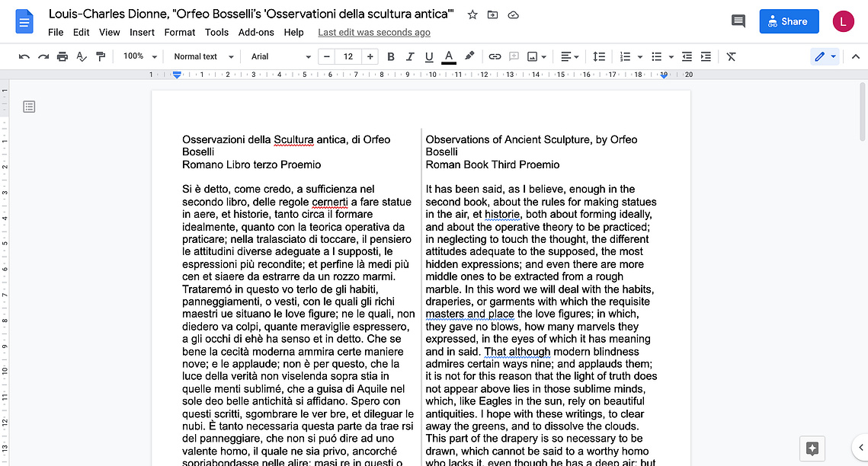Viewport: 868px width, 466px height.
Task: Redo the last action
Action: (43, 56)
